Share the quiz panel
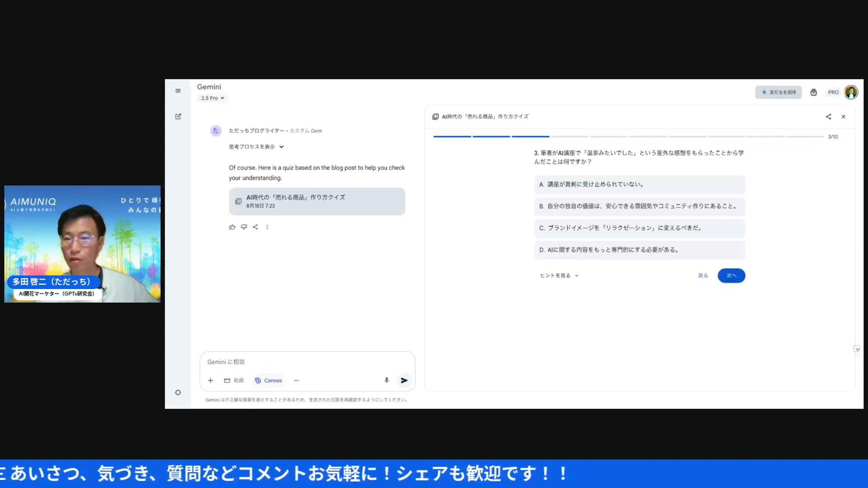Viewport: 868px width, 488px height. (828, 117)
